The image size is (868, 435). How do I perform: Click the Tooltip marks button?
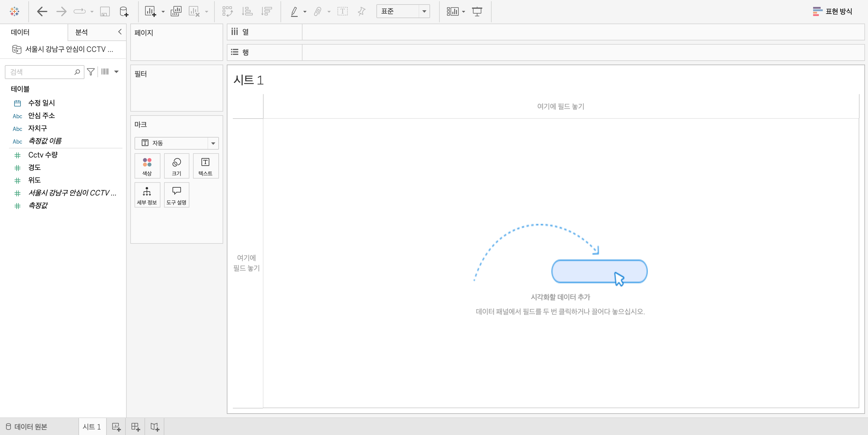[176, 195]
